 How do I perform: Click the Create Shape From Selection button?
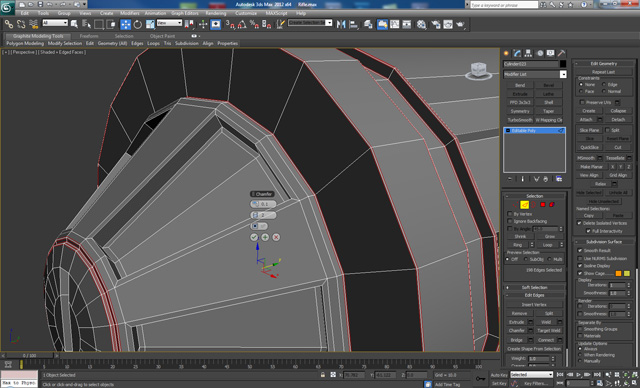534,349
